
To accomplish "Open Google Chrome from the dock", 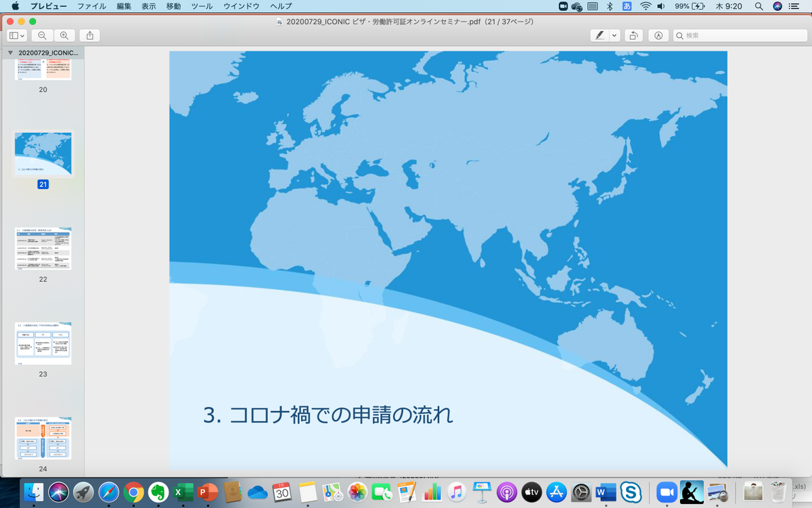I will (134, 492).
